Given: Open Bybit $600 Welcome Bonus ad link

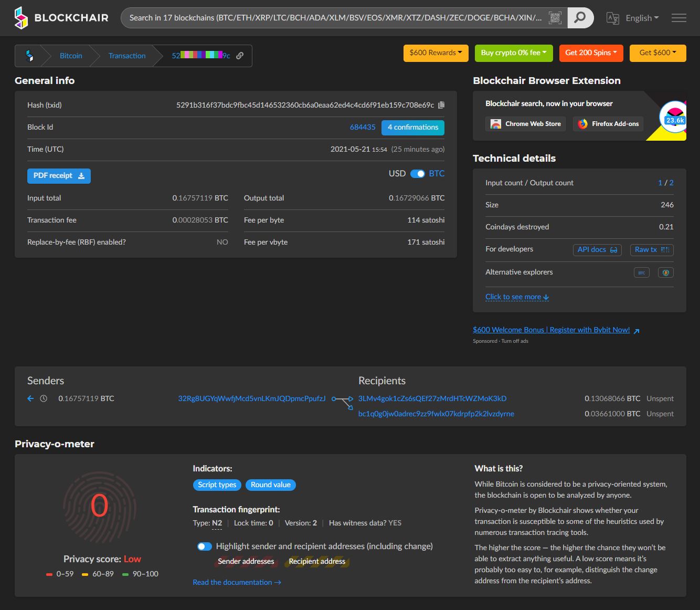Looking at the screenshot, I should (551, 330).
